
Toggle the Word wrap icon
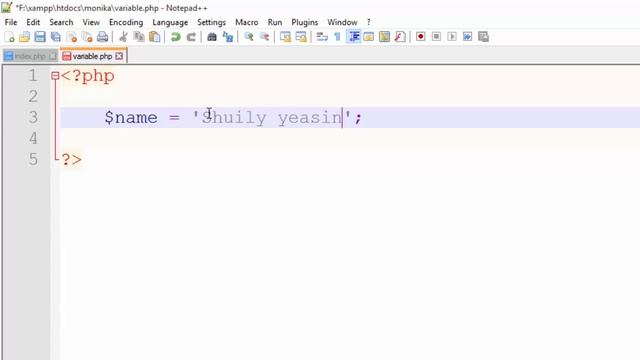(322, 37)
